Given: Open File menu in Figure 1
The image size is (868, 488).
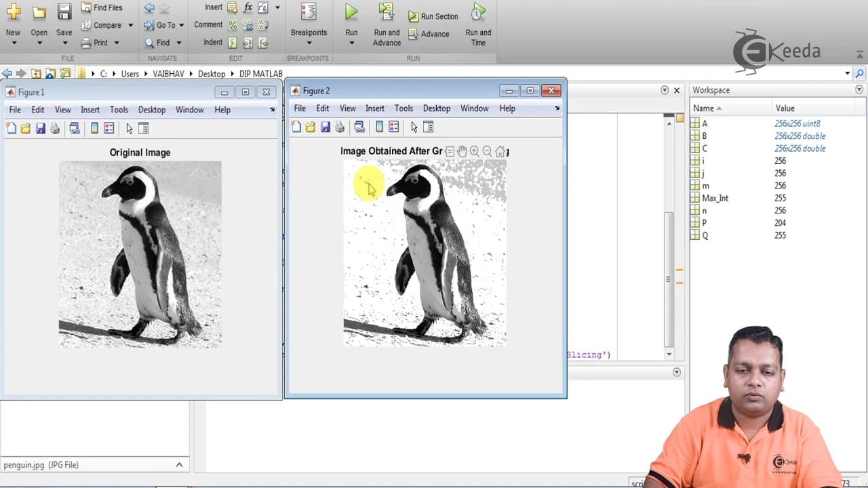Looking at the screenshot, I should point(15,110).
